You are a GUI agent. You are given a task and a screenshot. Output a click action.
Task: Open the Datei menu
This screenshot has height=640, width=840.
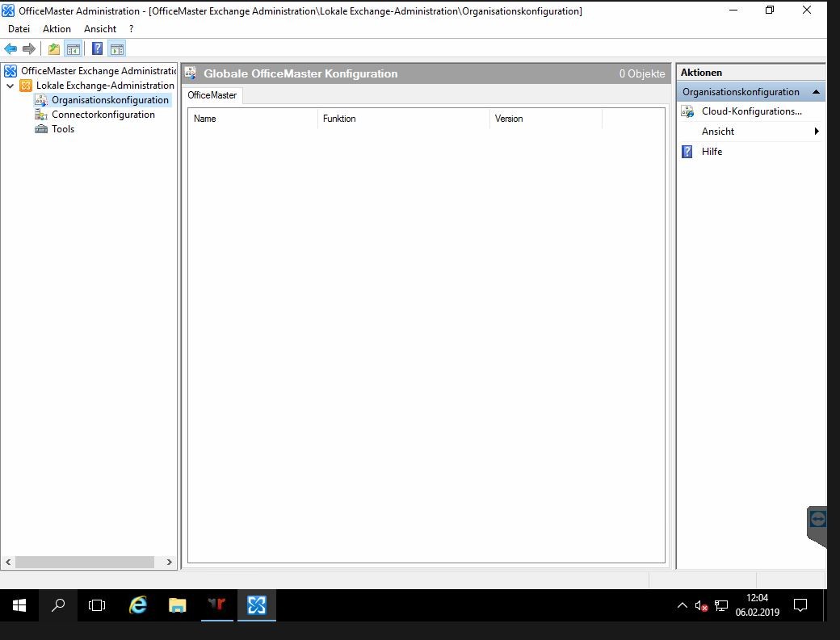[x=19, y=29]
